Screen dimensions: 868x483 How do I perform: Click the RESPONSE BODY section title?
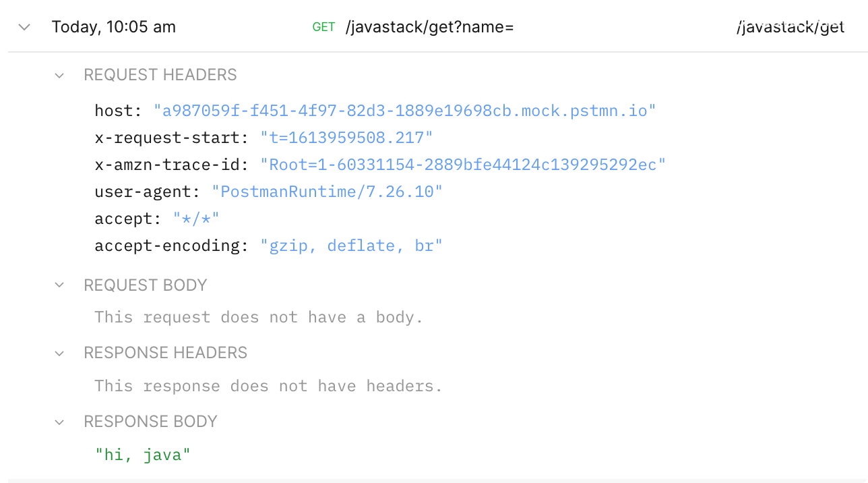[150, 422]
